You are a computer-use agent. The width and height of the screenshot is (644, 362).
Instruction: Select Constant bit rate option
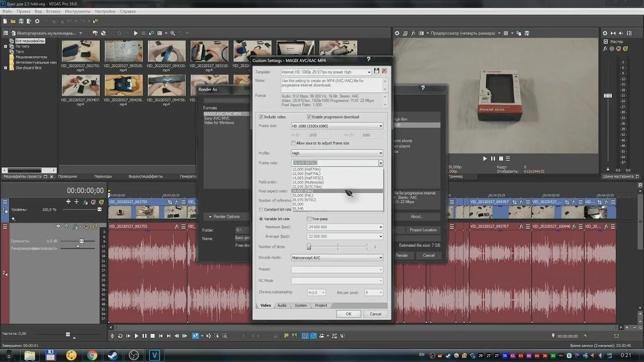point(261,210)
